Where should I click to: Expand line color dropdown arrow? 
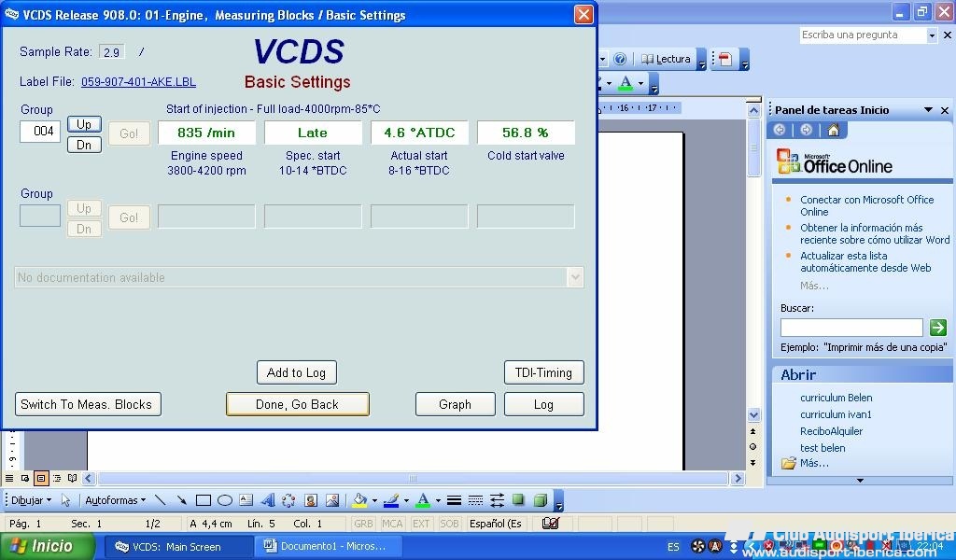407,501
